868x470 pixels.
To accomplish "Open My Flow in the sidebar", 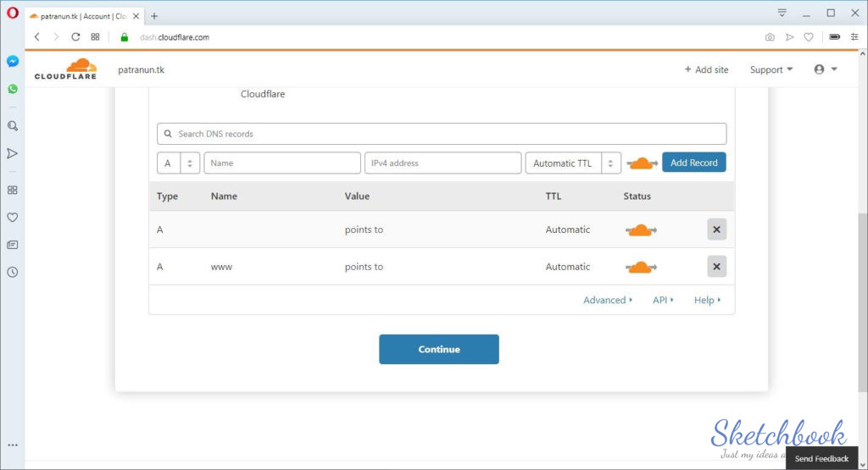I will point(12,153).
